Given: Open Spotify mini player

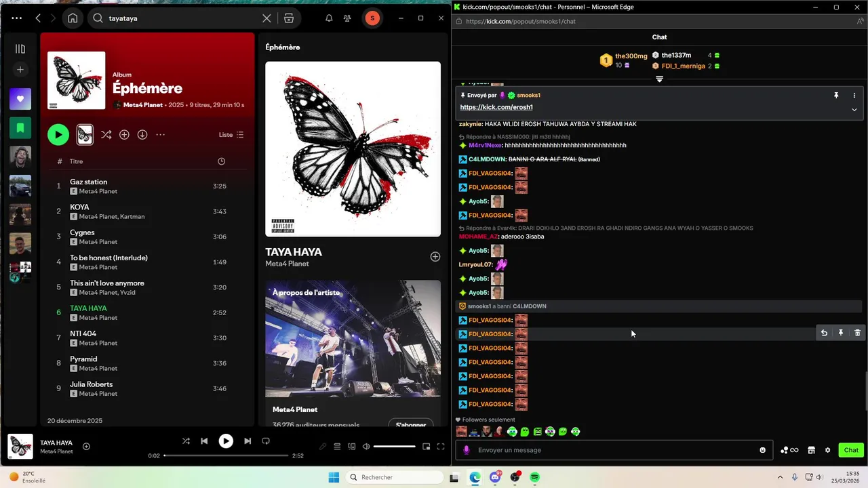Looking at the screenshot, I should (427, 447).
